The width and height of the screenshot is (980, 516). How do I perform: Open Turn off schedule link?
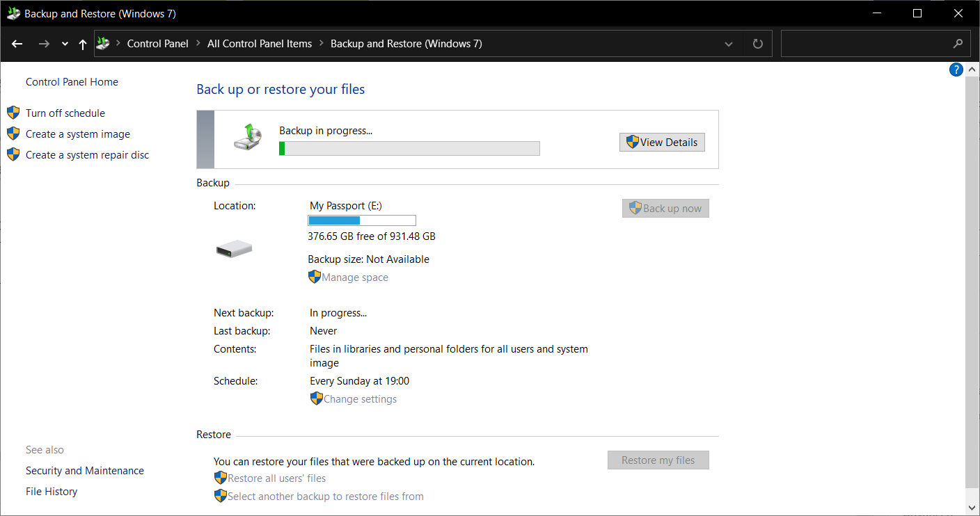coord(65,113)
